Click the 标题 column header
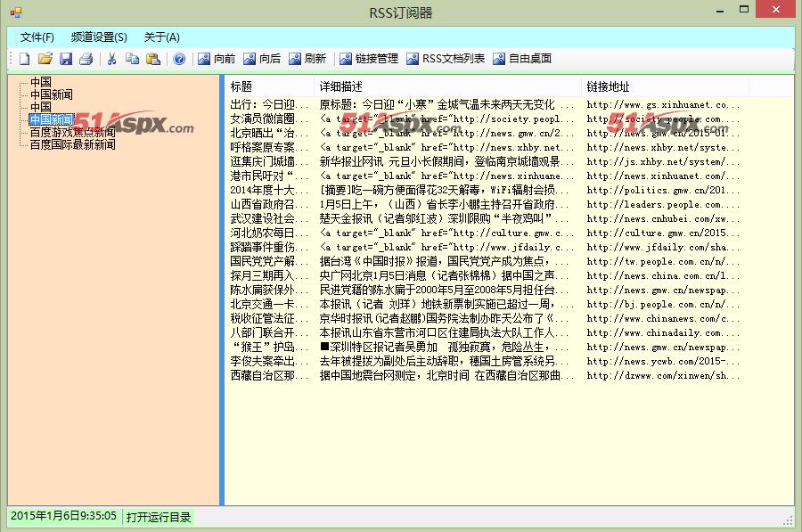The height and width of the screenshot is (532, 802). (x=269, y=86)
